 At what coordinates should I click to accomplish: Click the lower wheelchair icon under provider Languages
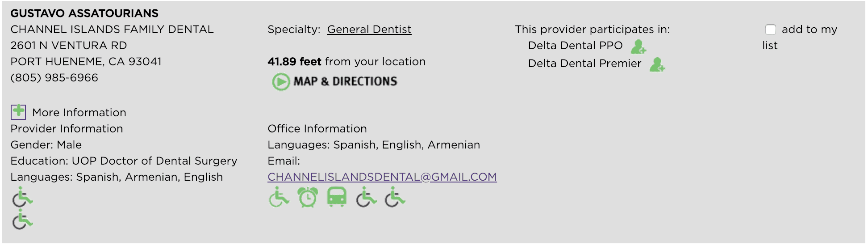[x=22, y=219]
